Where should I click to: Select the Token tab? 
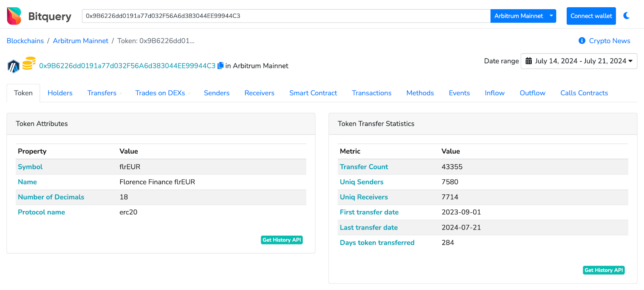pos(23,93)
